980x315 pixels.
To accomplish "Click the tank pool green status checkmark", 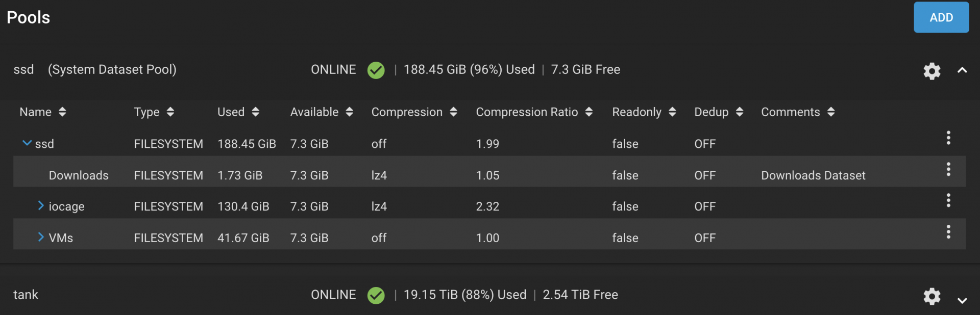I will (376, 295).
